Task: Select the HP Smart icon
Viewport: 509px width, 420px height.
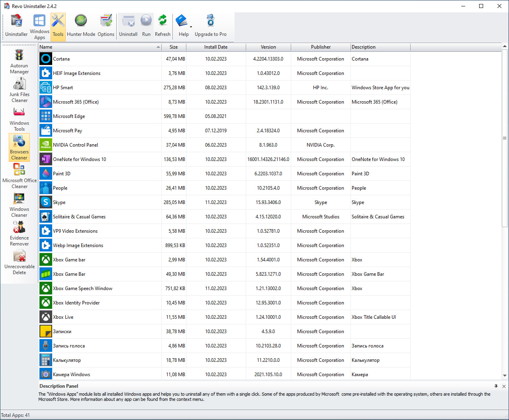Action: (46, 88)
